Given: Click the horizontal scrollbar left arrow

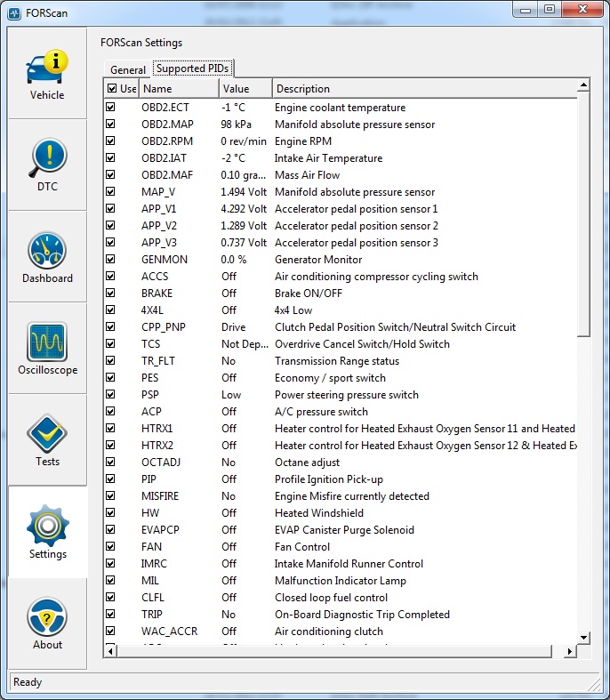Looking at the screenshot, I should (110, 651).
